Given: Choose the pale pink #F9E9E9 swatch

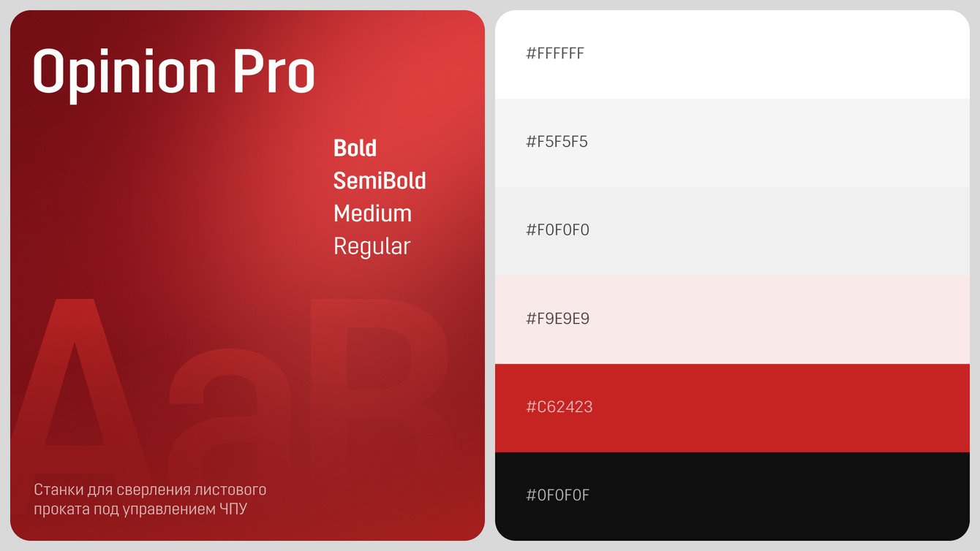Looking at the screenshot, I should point(732,320).
